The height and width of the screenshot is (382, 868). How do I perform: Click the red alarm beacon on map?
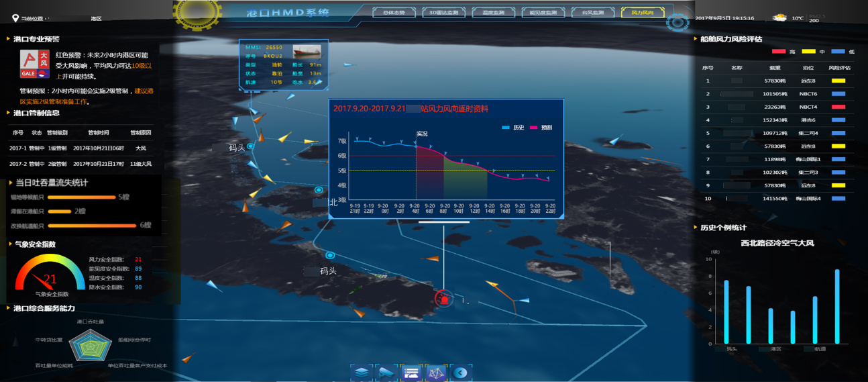pos(443,299)
